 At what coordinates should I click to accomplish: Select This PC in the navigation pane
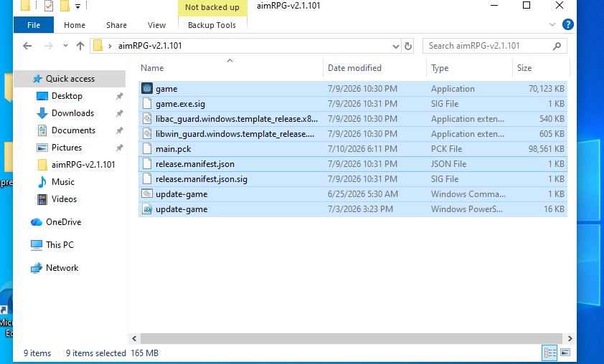click(x=60, y=245)
